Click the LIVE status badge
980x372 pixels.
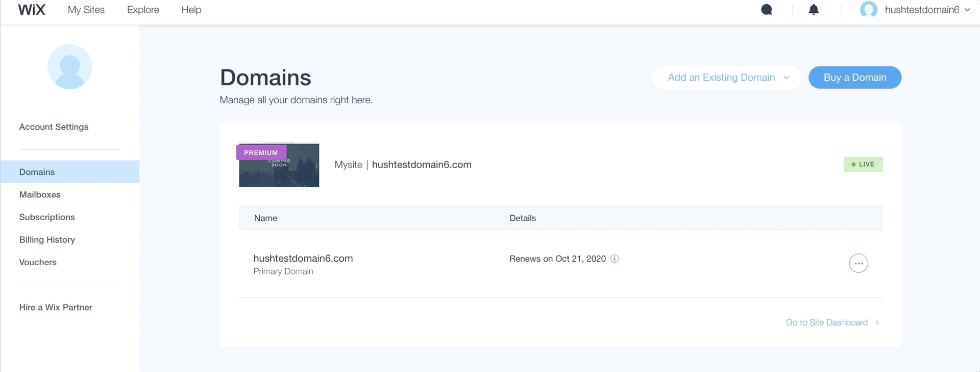[x=863, y=165]
